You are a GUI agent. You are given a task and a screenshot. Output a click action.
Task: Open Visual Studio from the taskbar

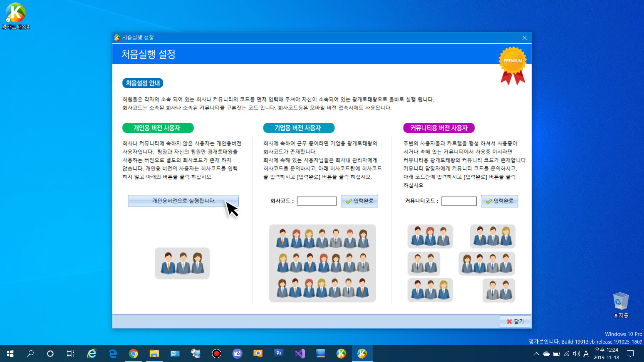(300, 354)
